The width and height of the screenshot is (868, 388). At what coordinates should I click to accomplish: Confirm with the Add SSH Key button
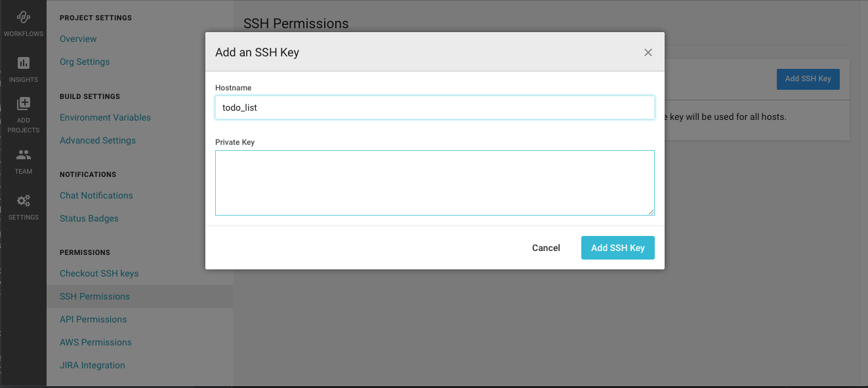point(617,248)
